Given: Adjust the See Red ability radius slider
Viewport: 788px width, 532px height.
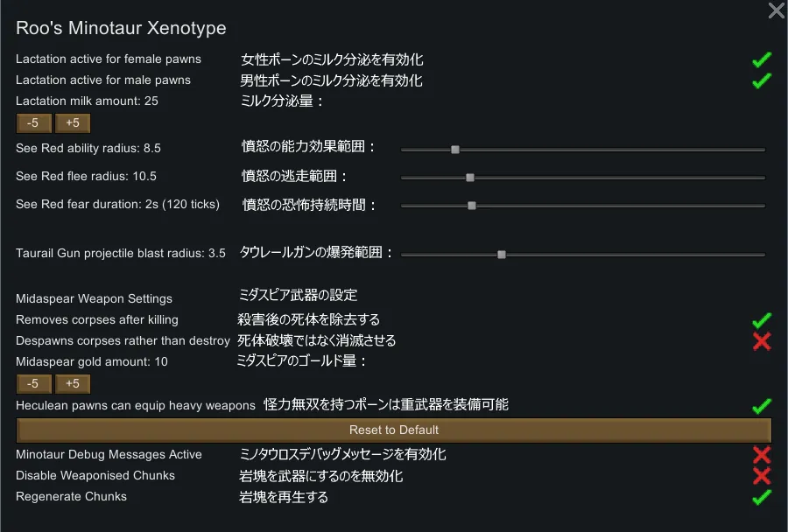Looking at the screenshot, I should point(455,150).
